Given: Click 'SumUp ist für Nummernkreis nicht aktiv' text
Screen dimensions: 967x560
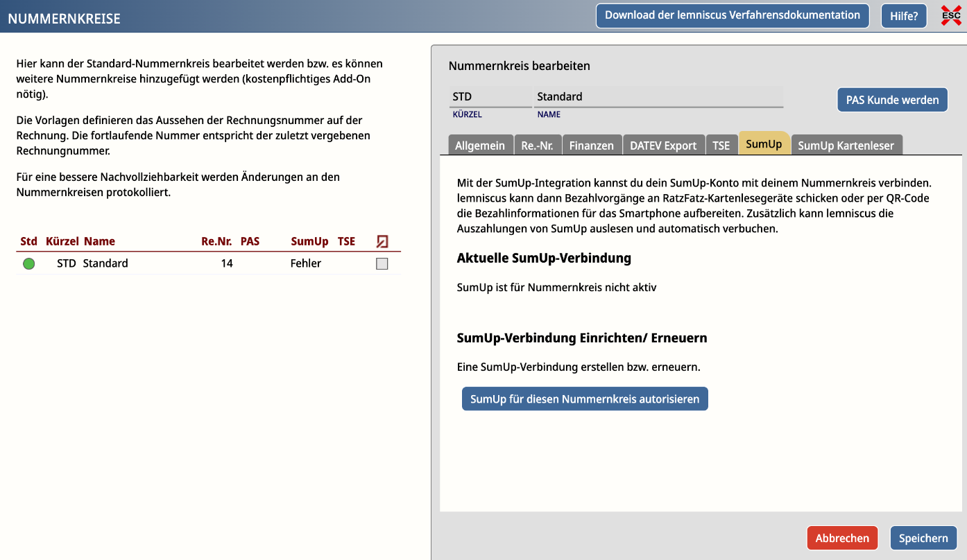Looking at the screenshot, I should [556, 287].
